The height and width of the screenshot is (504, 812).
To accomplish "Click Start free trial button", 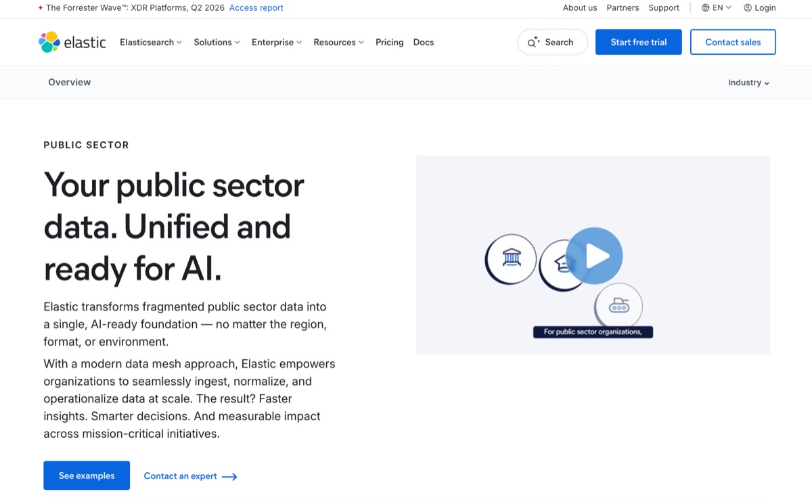I will 639,42.
